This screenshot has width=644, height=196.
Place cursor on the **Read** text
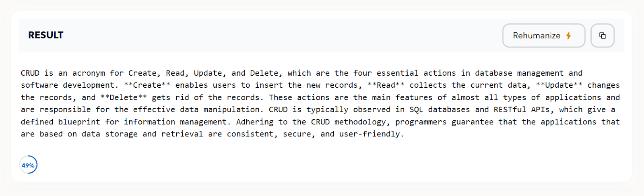(x=386, y=85)
